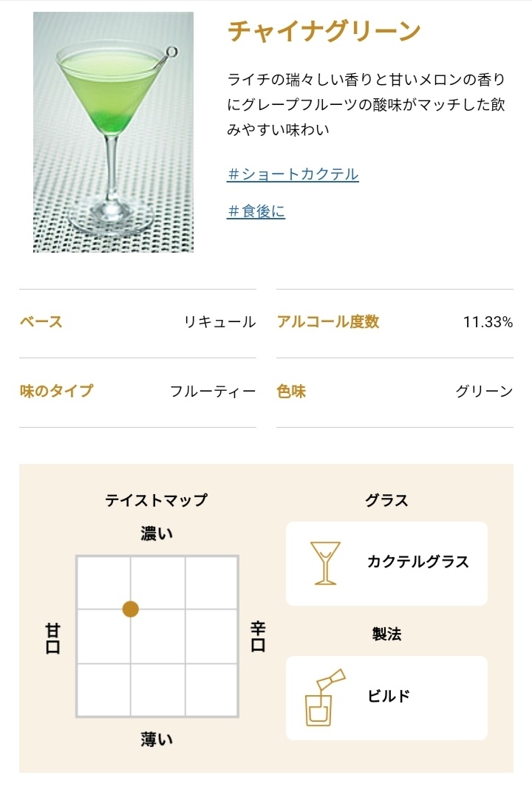Viewport: 532px width, 786px height.
Task: Select the ビルド method card
Action: 386,698
